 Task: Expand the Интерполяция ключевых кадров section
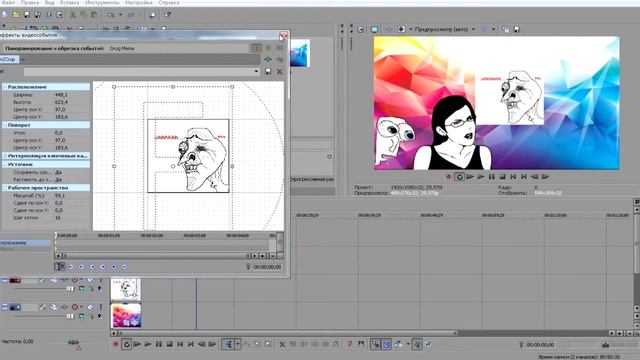tap(5, 156)
